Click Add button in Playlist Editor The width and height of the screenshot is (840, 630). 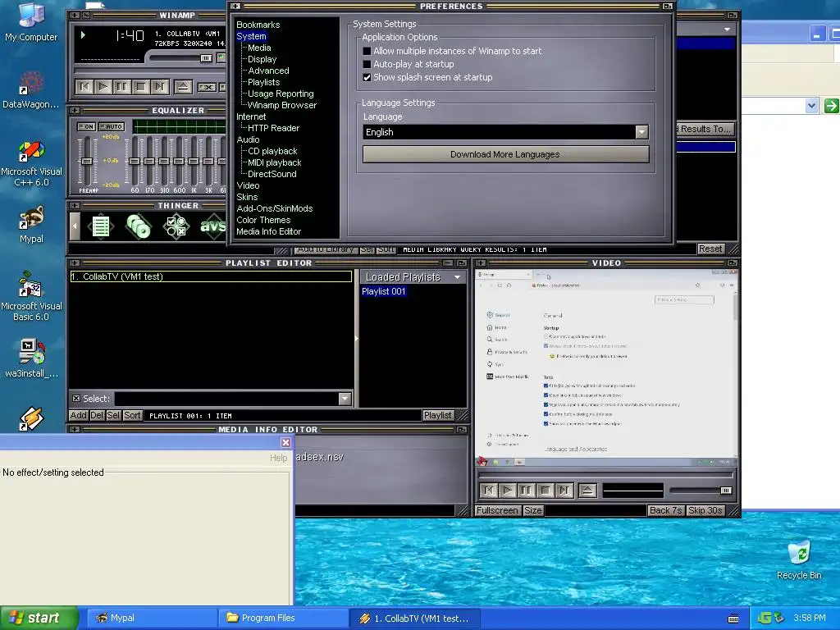78,415
